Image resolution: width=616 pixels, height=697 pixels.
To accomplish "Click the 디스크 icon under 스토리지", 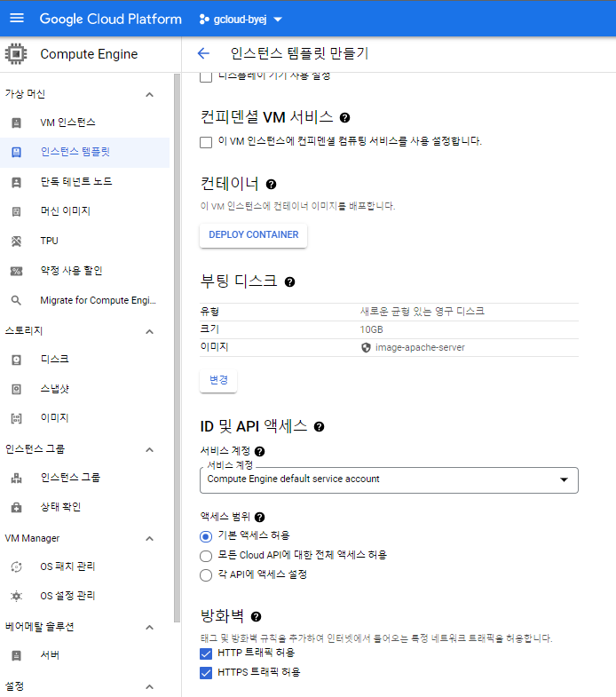I will click(x=17, y=360).
